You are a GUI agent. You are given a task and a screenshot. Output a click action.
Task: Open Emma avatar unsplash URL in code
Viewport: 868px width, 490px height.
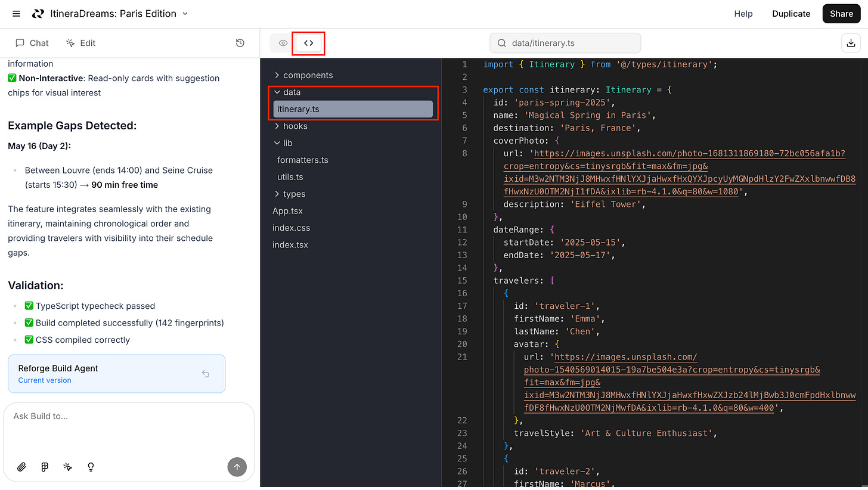tap(690, 383)
